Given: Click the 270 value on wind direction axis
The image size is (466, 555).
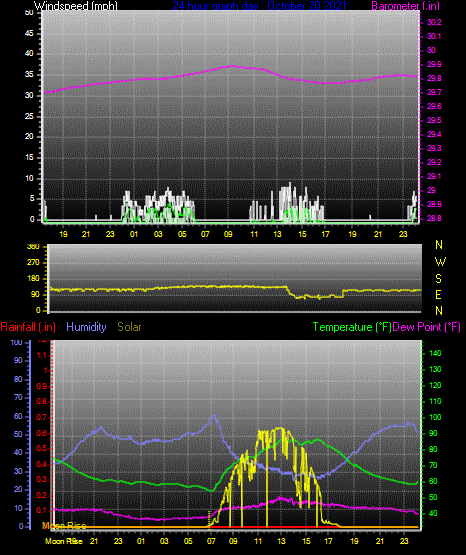Looking at the screenshot, I should pyautogui.click(x=33, y=263).
